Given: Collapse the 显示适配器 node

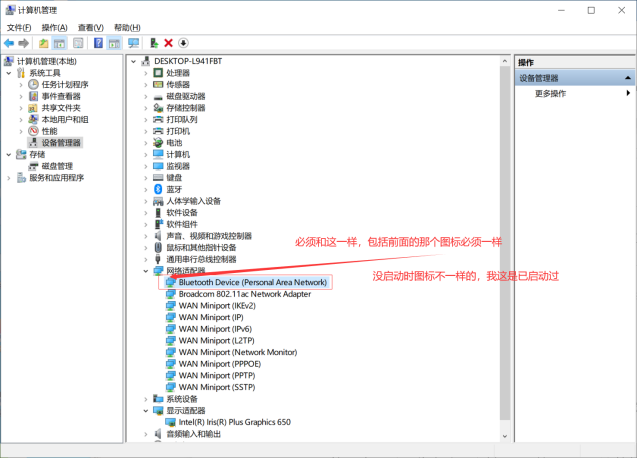Looking at the screenshot, I should (146, 411).
